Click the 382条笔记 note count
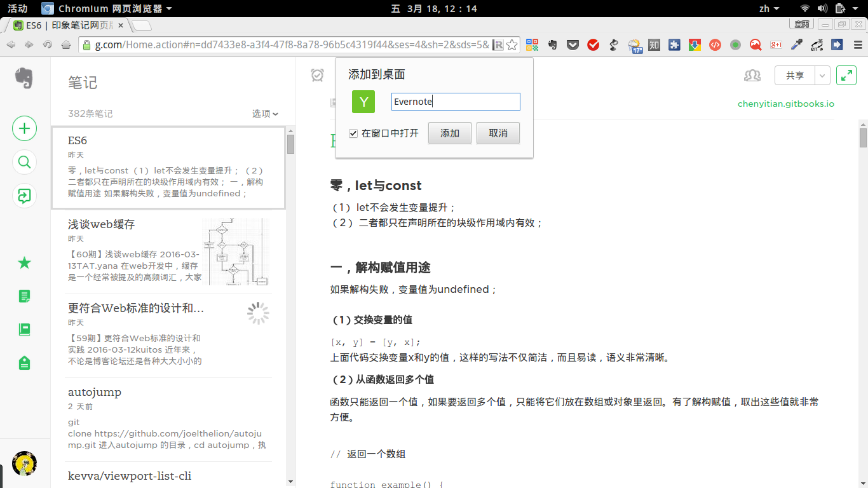Image resolution: width=868 pixels, height=488 pixels. [x=90, y=114]
